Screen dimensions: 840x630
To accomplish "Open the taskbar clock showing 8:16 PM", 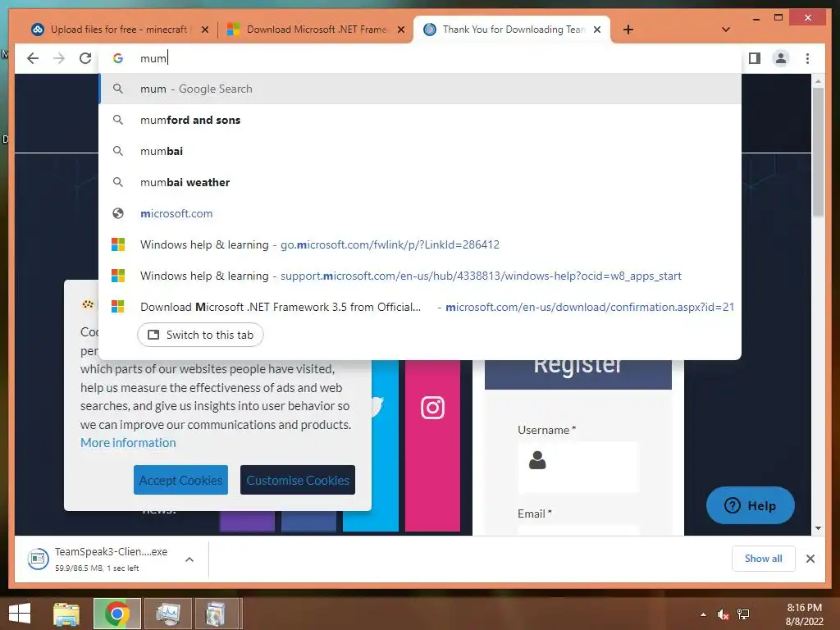I will coord(804,614).
